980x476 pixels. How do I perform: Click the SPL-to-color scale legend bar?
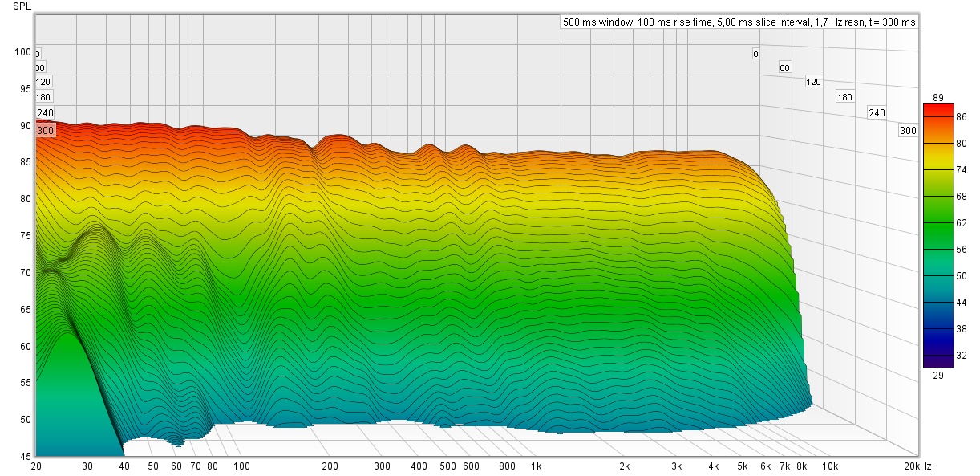click(937, 235)
